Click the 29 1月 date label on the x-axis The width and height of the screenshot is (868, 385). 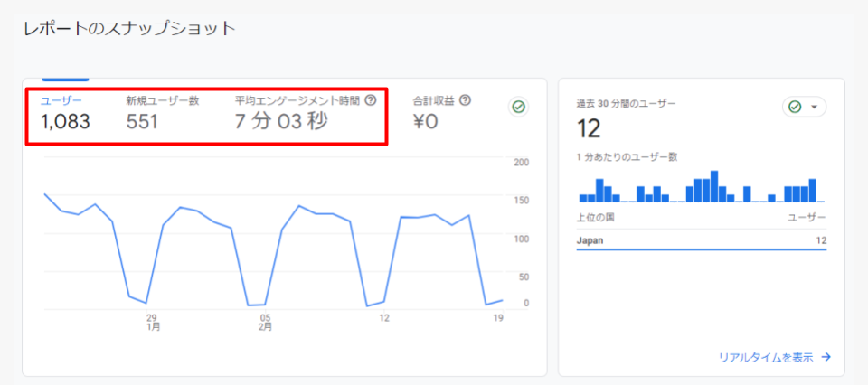coord(154,323)
